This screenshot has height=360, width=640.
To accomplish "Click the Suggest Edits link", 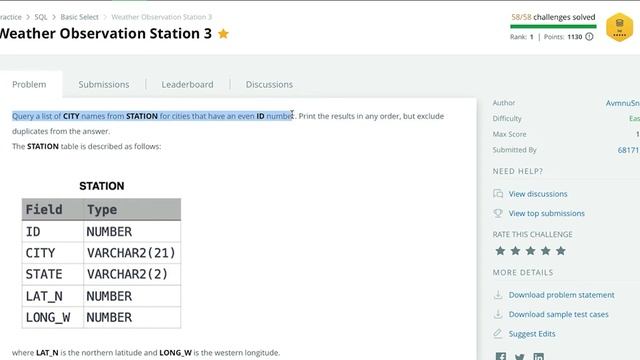I will (532, 334).
